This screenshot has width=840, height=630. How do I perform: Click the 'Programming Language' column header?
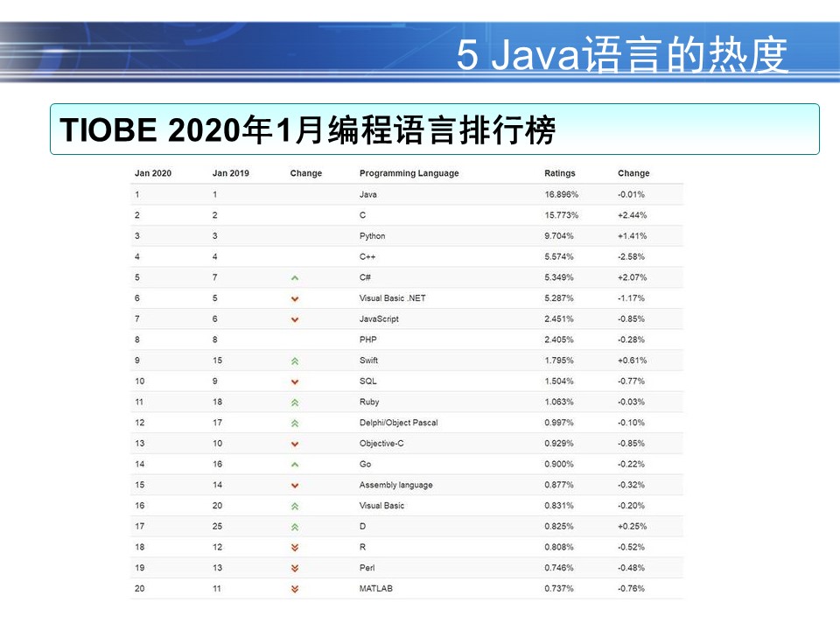[409, 173]
